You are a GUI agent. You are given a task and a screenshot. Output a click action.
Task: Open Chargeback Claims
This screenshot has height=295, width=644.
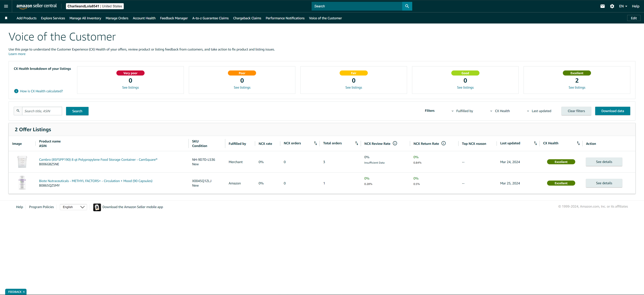tap(247, 18)
